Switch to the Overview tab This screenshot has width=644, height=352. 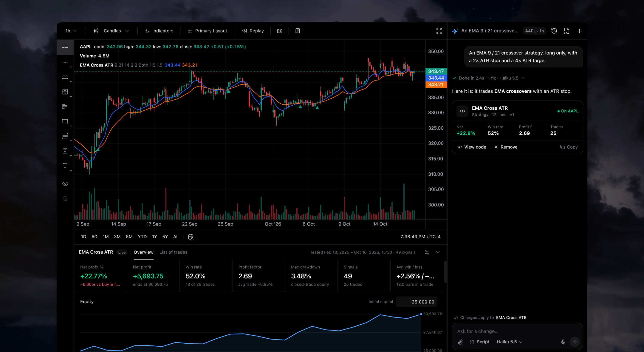pos(143,252)
